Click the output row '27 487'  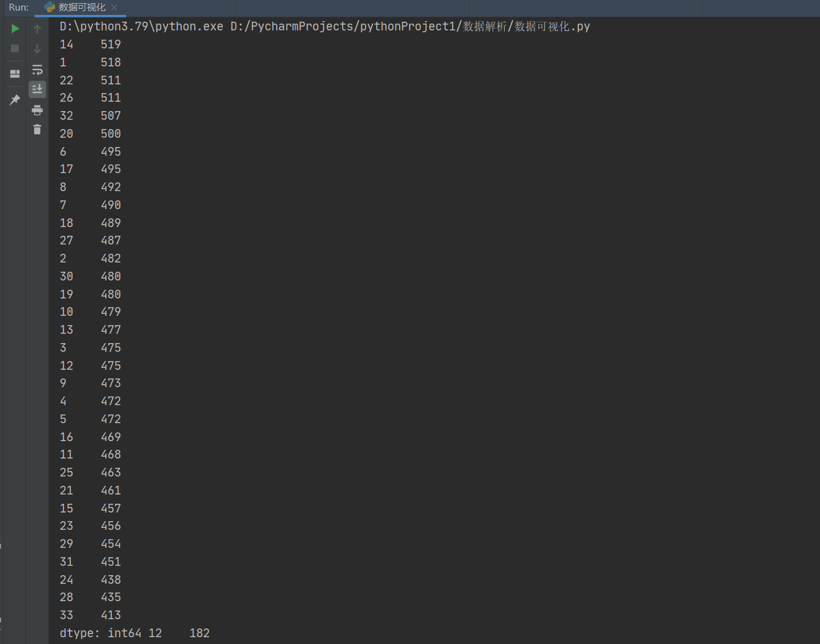91,241
